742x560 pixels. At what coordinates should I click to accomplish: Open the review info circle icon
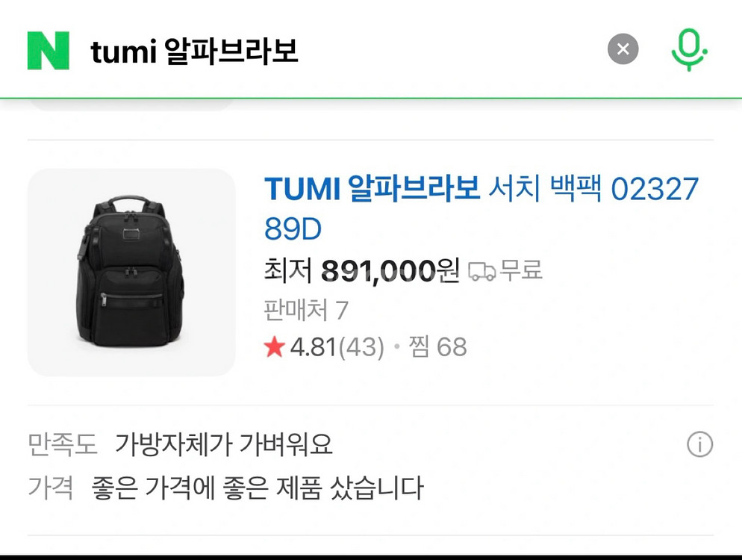[699, 444]
